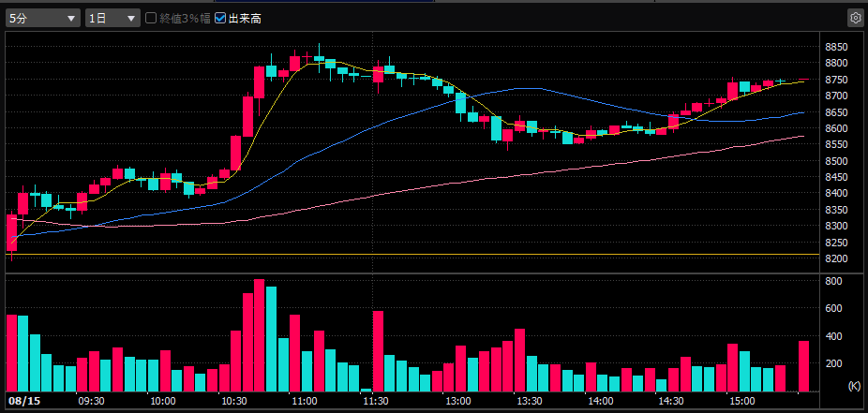This screenshot has width=868, height=413.
Task: Uncheck the 出来高 volume checkbox
Action: (x=219, y=18)
